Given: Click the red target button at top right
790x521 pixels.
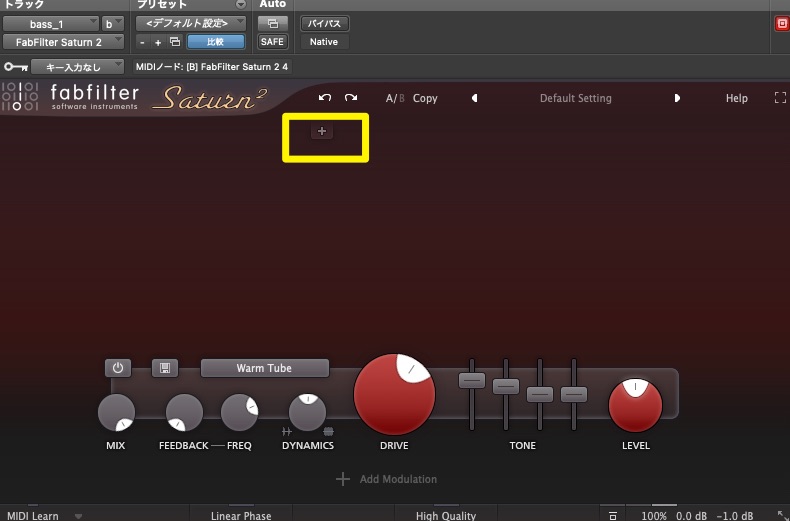Looking at the screenshot, I should click(782, 23).
